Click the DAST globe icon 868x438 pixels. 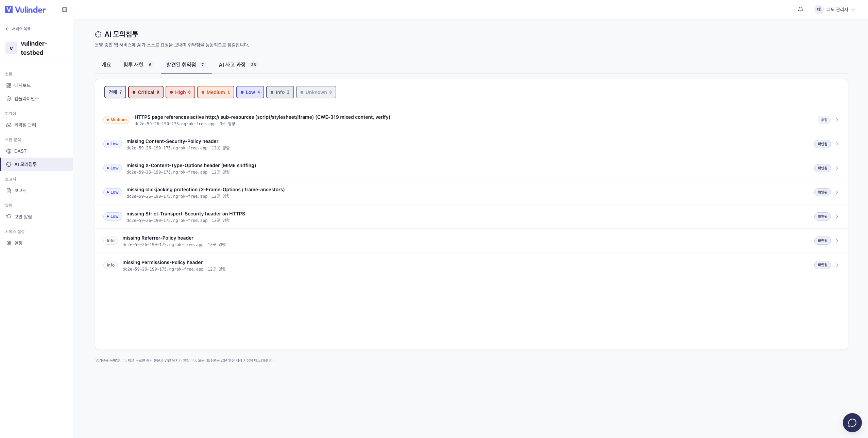(9, 151)
